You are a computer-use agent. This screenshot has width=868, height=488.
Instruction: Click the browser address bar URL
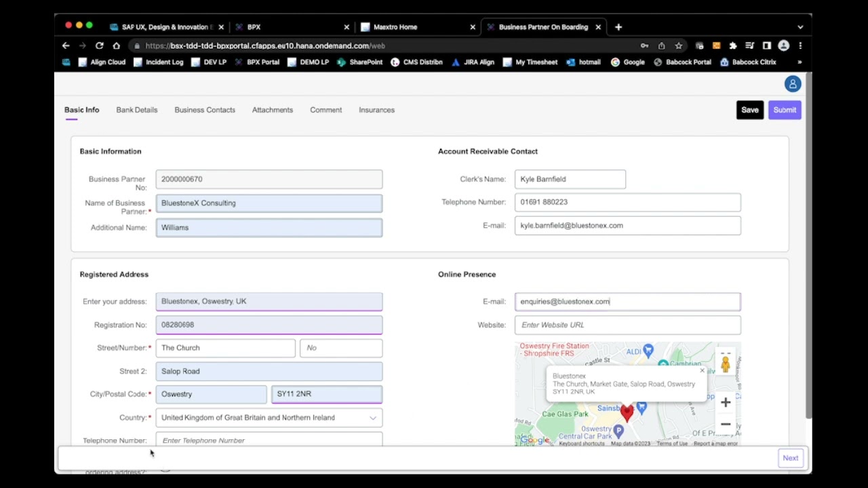click(265, 45)
